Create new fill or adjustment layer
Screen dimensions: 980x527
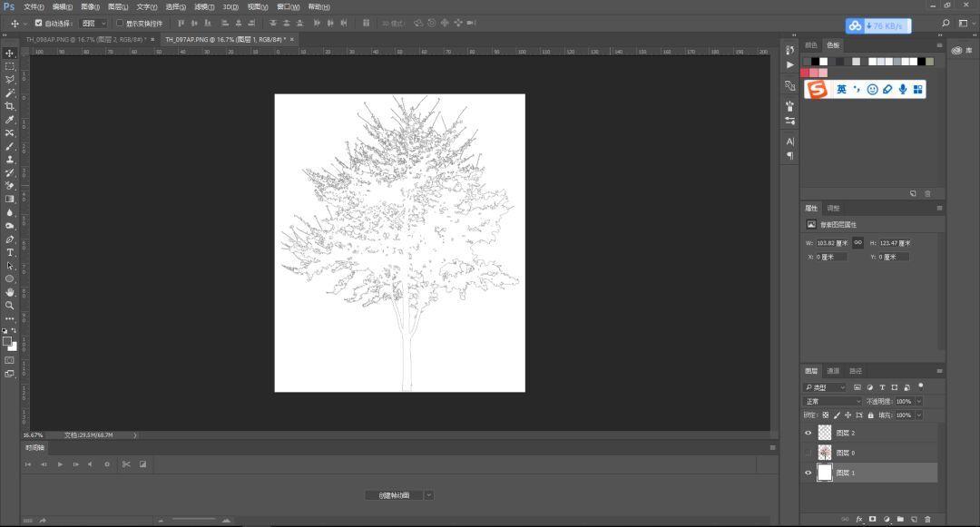(x=887, y=519)
